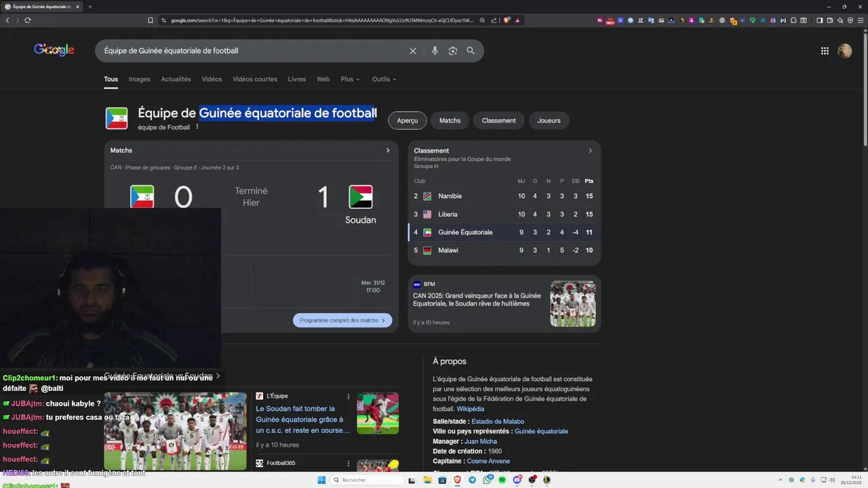Switch to the Vidéos search tab

tap(212, 79)
